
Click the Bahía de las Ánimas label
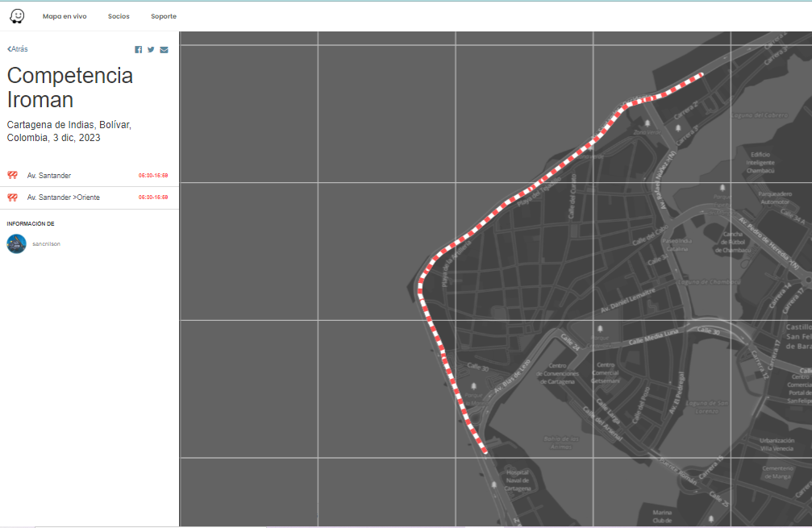coord(561,443)
